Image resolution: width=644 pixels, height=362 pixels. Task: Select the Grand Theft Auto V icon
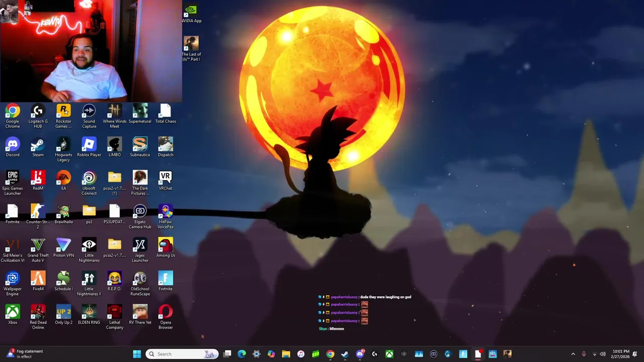click(x=38, y=250)
